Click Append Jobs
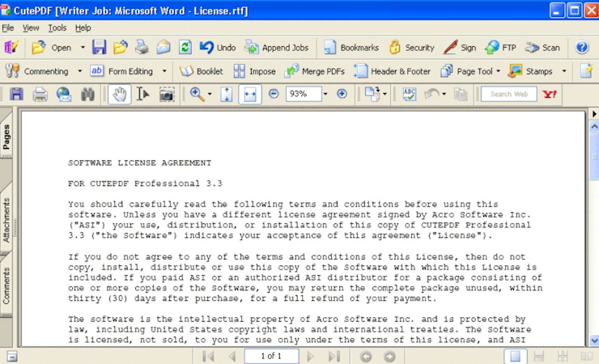 click(x=277, y=48)
